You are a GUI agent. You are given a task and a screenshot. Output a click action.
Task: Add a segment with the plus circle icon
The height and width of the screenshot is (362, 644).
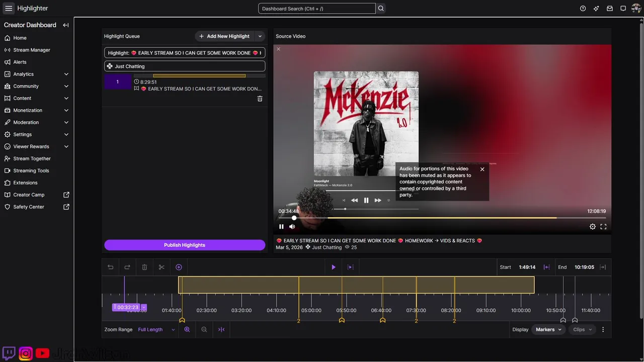179,267
